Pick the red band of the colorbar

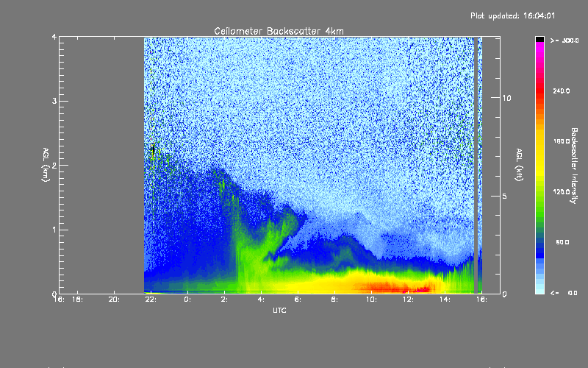click(x=539, y=90)
